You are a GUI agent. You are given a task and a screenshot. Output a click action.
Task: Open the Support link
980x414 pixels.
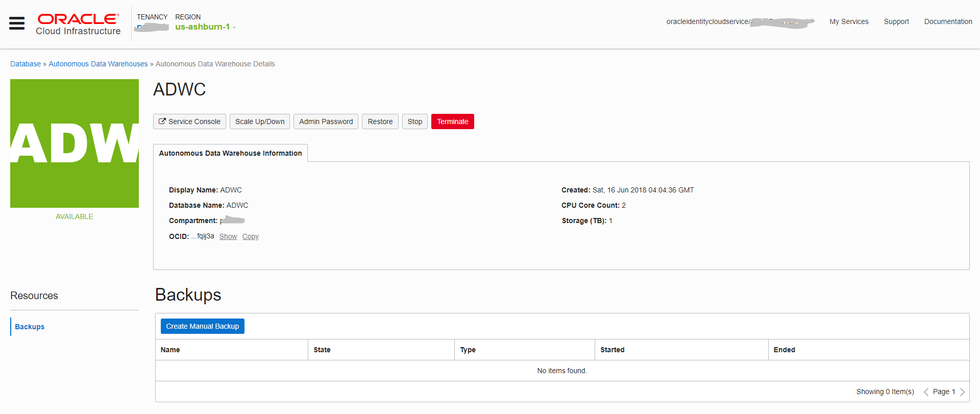point(896,21)
